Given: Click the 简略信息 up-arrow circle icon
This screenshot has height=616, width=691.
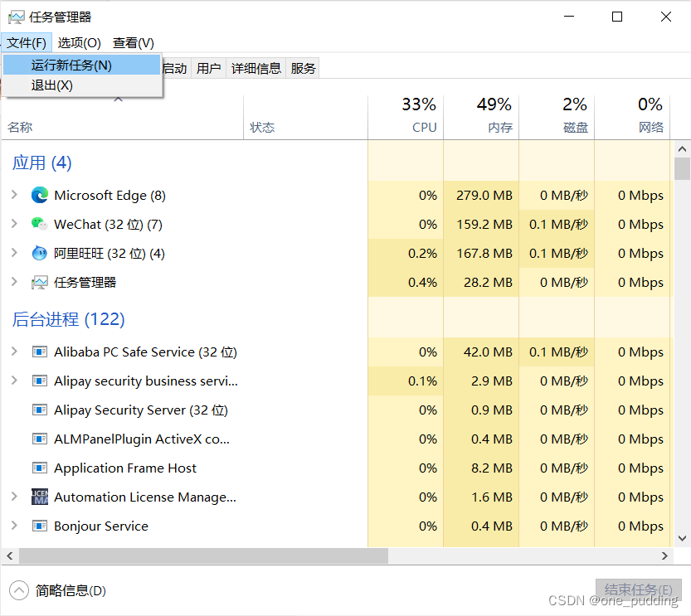Looking at the screenshot, I should [19, 590].
